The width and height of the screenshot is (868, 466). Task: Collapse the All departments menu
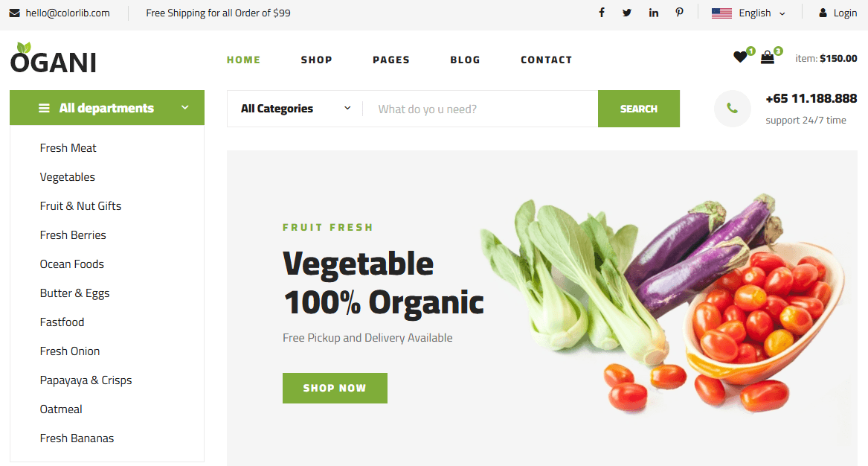107,107
